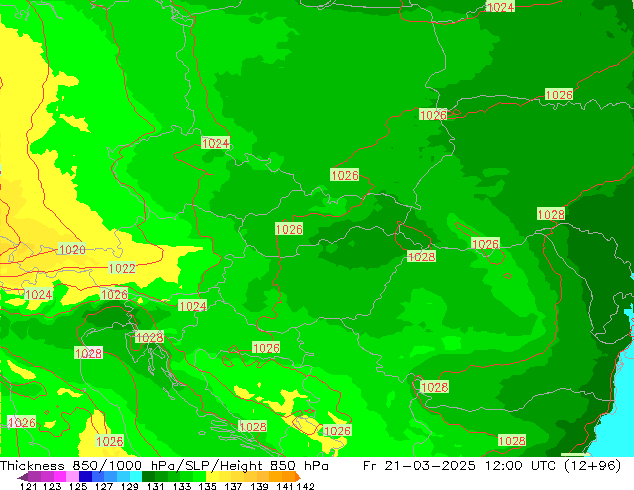The height and width of the screenshot is (490, 634).
Task: Click the legend value 141
Action: tap(285, 486)
